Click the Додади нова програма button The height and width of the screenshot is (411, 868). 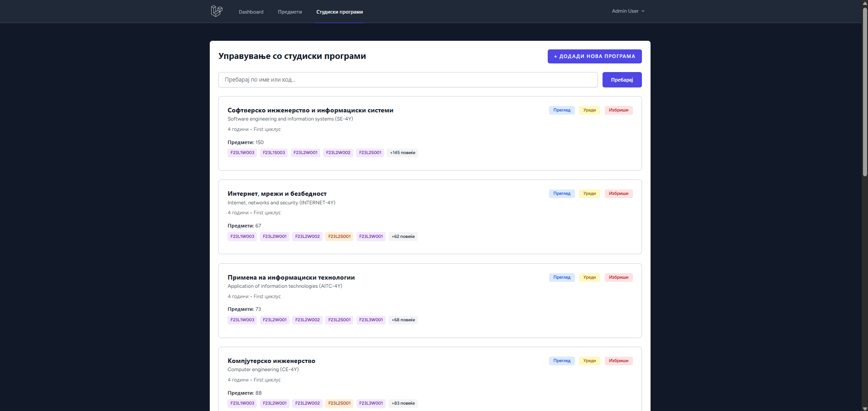point(594,57)
